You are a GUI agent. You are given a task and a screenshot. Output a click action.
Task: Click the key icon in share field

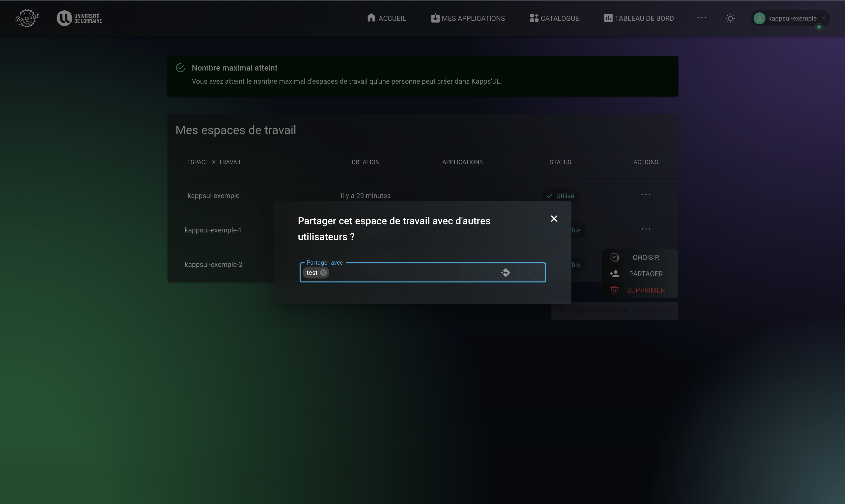(x=506, y=273)
